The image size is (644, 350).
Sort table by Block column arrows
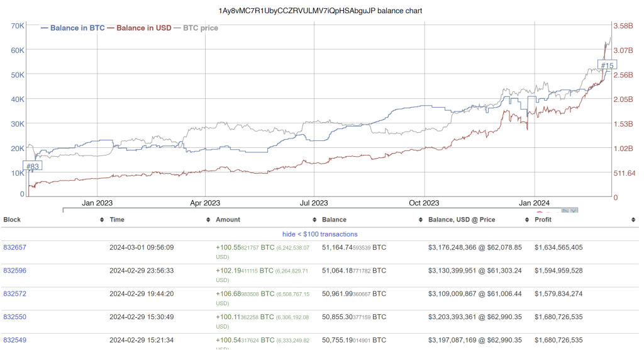[102, 220]
